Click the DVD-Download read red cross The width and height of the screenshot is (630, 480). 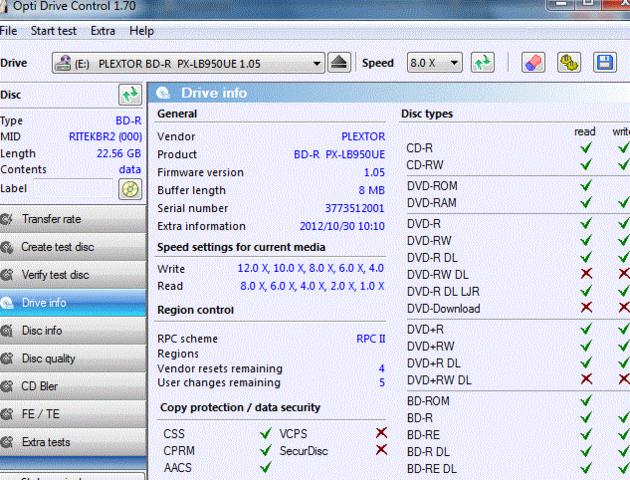(586, 308)
